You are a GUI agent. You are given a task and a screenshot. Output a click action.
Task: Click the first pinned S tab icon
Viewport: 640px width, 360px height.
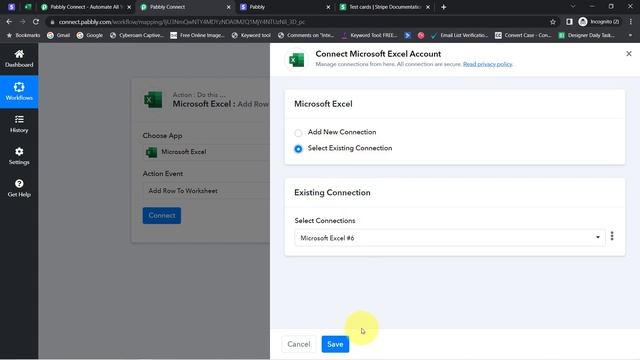(11, 7)
